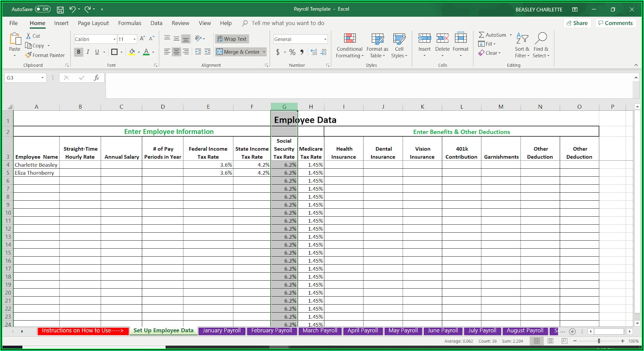
Task: Open the Comments button
Action: [615, 23]
